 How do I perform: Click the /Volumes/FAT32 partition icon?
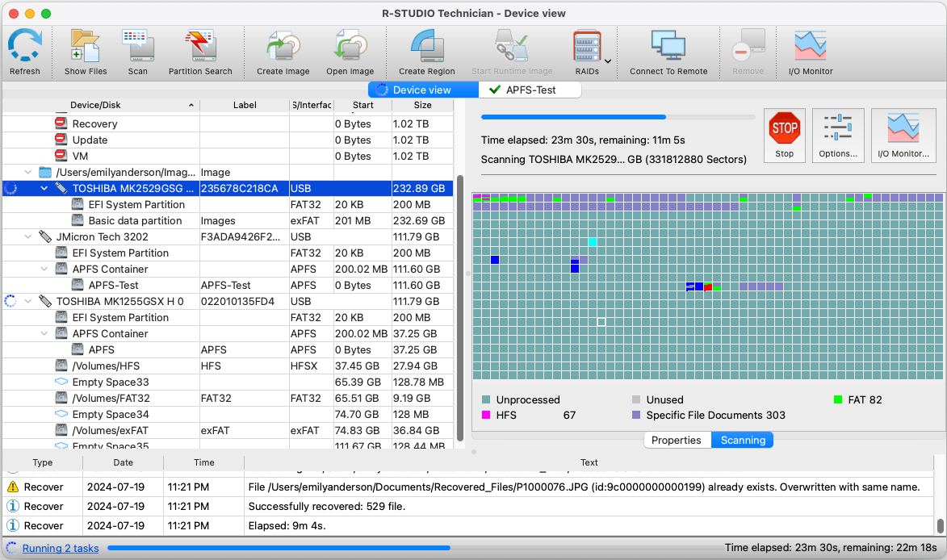(x=61, y=398)
